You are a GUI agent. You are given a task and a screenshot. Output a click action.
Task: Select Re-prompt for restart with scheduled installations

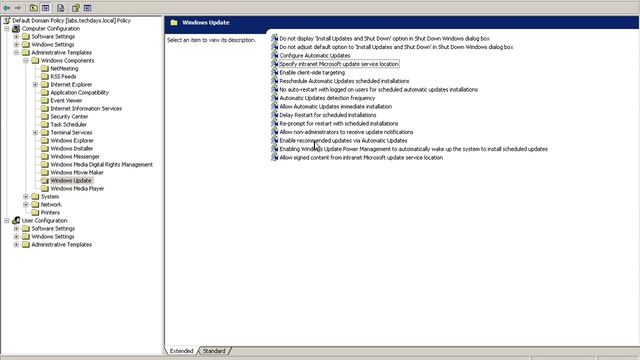(x=339, y=123)
